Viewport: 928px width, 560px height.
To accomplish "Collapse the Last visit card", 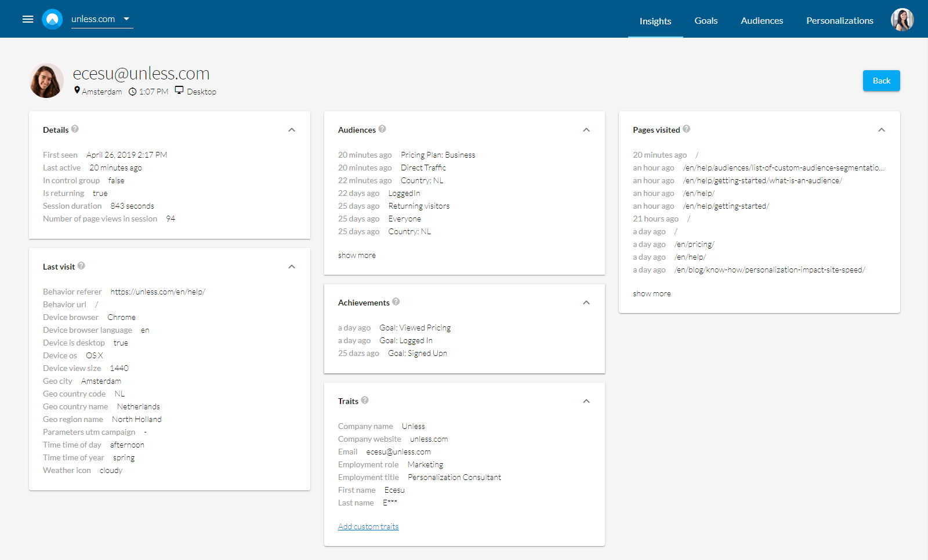I will point(292,267).
